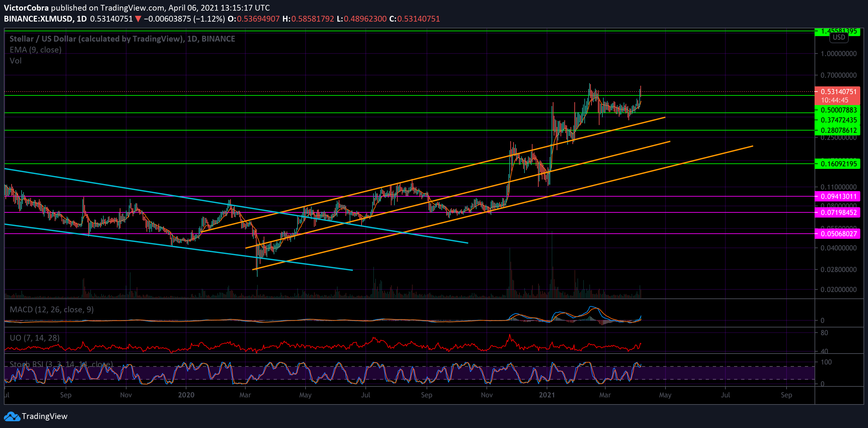Screen dimensions: 868x428
Task: Click the 2020 label on time axis
Action: [x=186, y=394]
